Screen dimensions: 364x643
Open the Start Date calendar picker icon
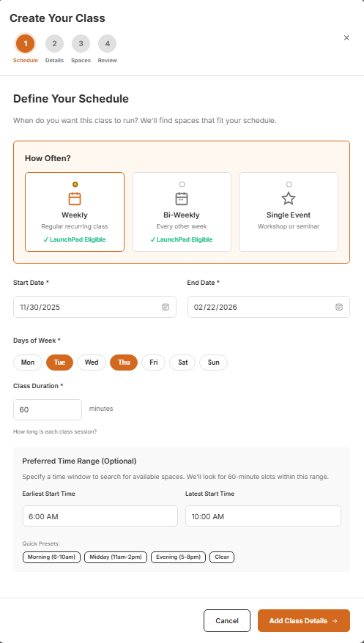click(x=166, y=307)
